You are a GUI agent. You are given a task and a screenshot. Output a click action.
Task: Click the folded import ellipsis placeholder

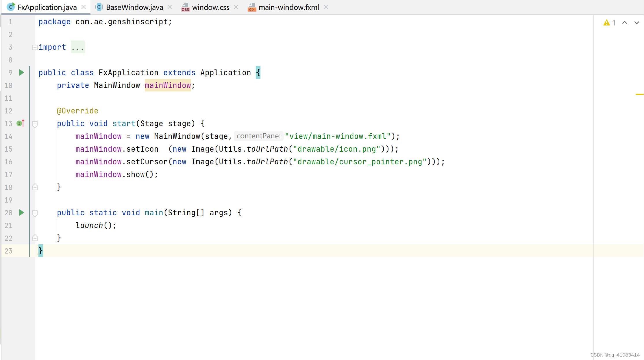[x=78, y=47]
